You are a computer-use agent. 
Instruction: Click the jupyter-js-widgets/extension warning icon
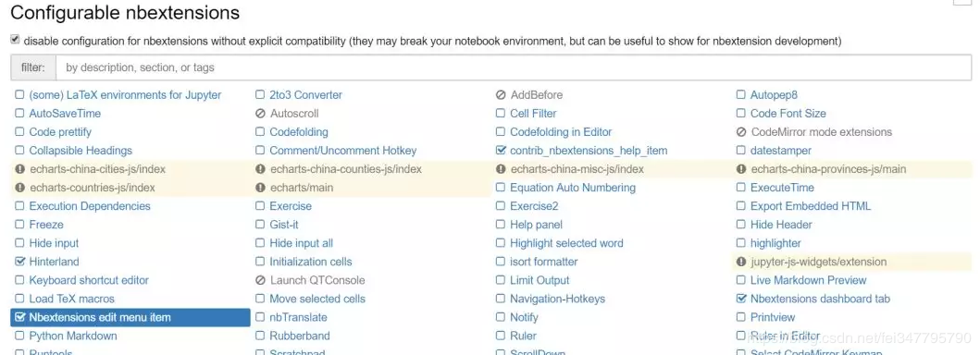(x=741, y=262)
